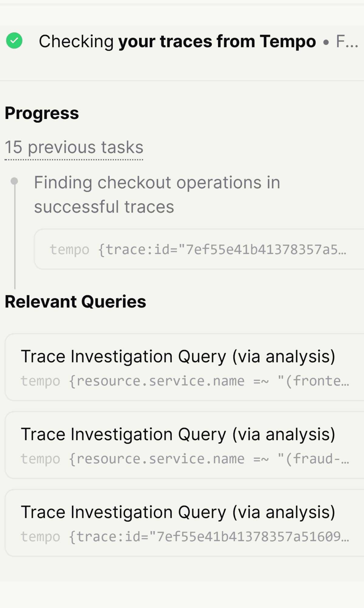Expand the 15 previous tasks list

click(74, 148)
